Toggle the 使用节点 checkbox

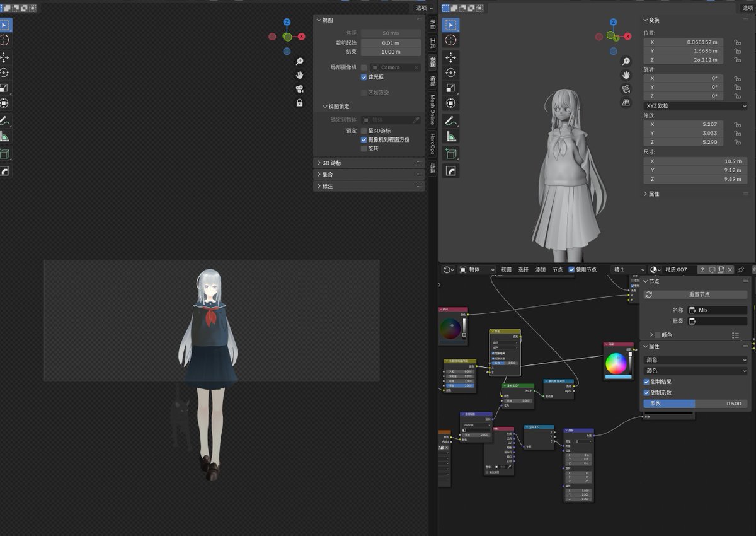click(572, 270)
